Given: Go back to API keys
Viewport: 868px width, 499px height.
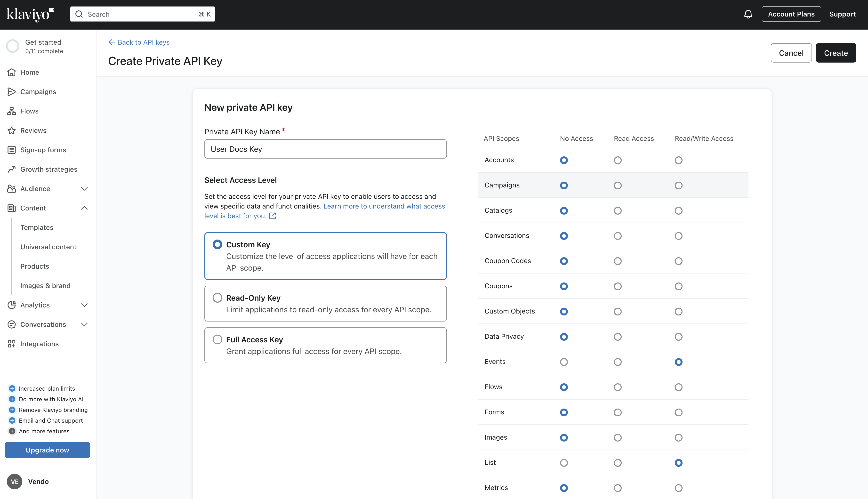Looking at the screenshot, I should (x=139, y=42).
